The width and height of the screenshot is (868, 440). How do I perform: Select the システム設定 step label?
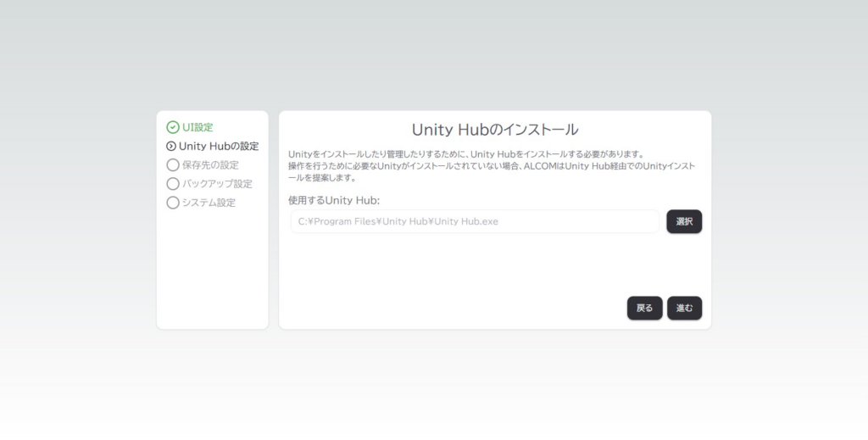click(x=209, y=203)
